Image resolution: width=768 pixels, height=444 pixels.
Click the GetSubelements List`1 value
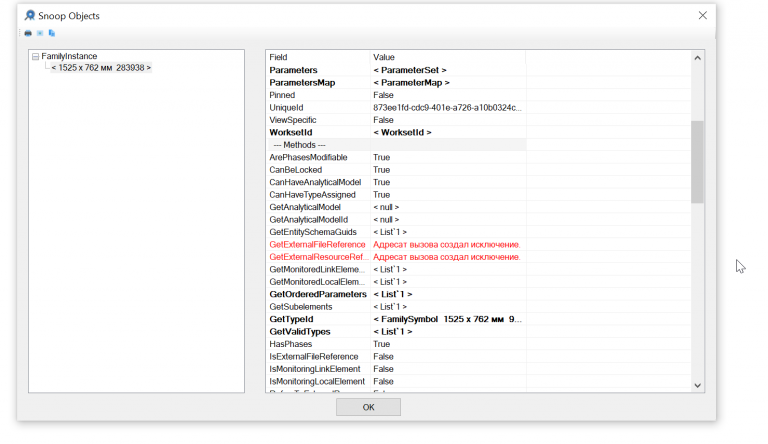[x=390, y=307]
